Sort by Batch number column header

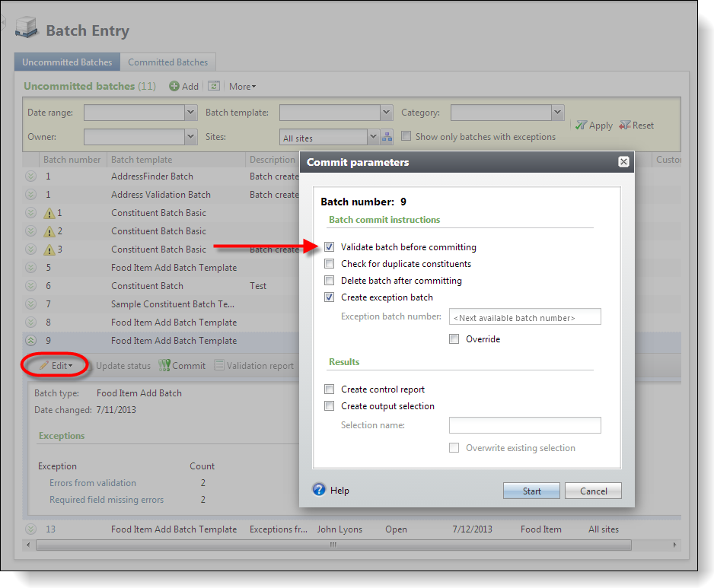point(72,160)
